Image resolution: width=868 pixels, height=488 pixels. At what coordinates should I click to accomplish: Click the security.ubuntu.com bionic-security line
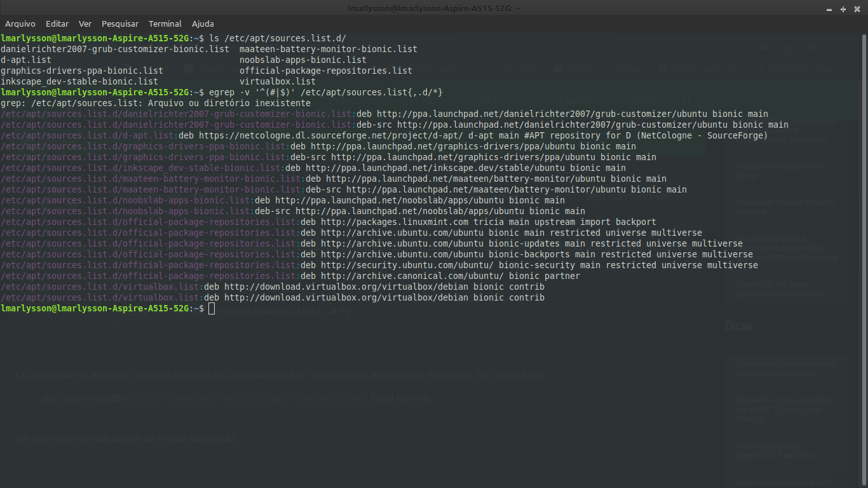click(379, 265)
